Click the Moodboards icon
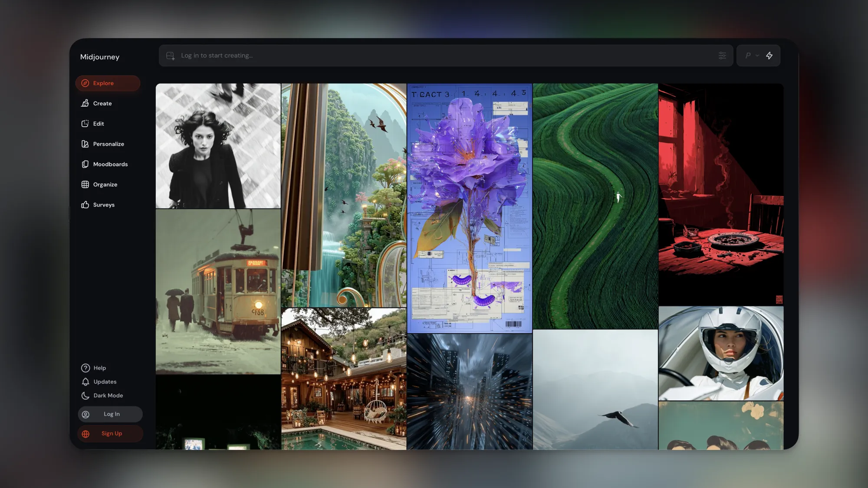Screen dimensions: 868x488 point(85,164)
